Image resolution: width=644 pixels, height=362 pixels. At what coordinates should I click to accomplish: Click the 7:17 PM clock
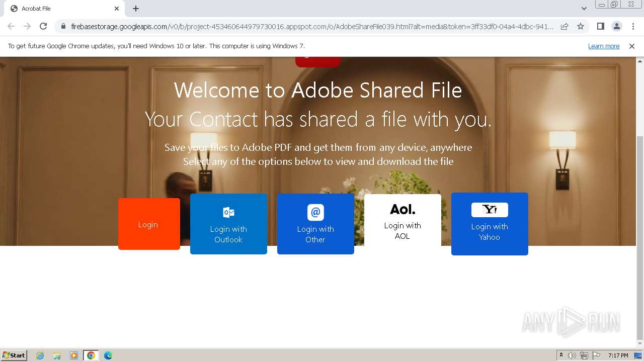618,355
